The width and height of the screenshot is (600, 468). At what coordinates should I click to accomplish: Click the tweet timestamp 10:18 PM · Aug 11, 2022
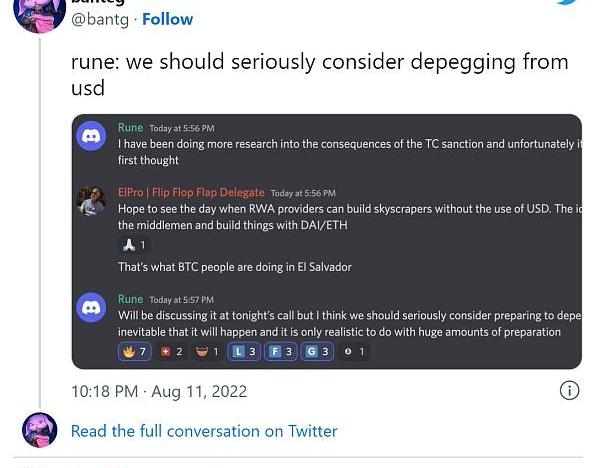coord(158,391)
